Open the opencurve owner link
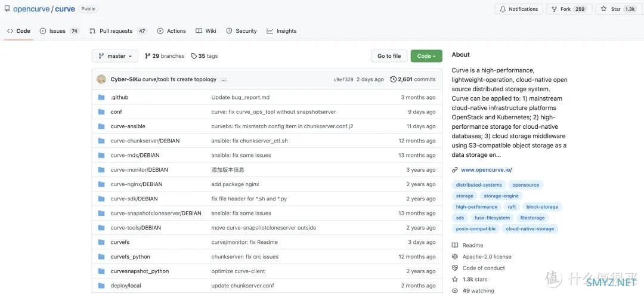This screenshot has height=294, width=644. click(x=31, y=8)
